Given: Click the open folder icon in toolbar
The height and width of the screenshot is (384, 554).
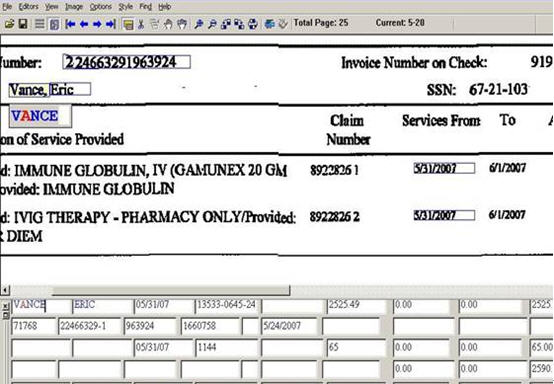Looking at the screenshot, I should (x=10, y=24).
